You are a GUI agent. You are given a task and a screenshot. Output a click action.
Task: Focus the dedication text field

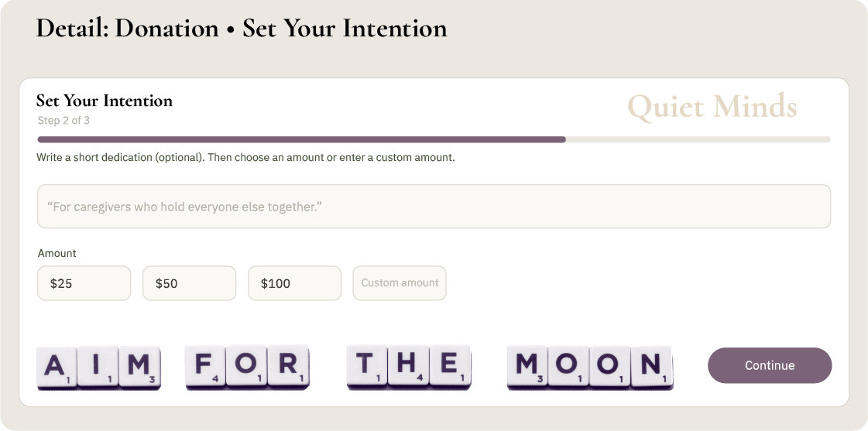coord(434,207)
